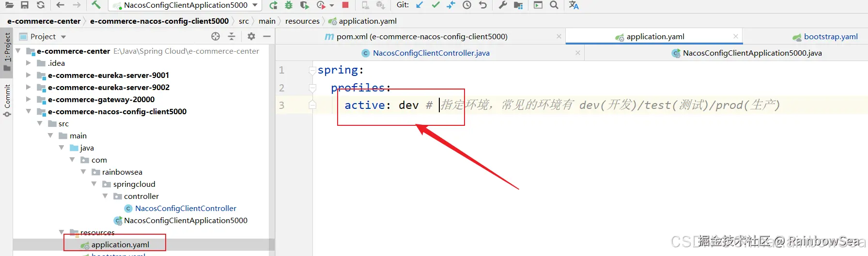Open settings with the wrench icon
This screenshot has height=256, width=868.
(x=503, y=5)
